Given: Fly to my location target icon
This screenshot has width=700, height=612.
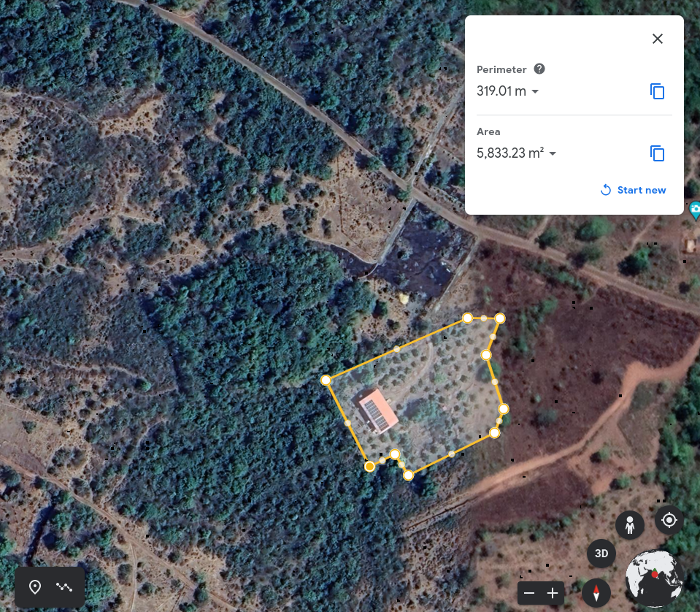Looking at the screenshot, I should [669, 520].
